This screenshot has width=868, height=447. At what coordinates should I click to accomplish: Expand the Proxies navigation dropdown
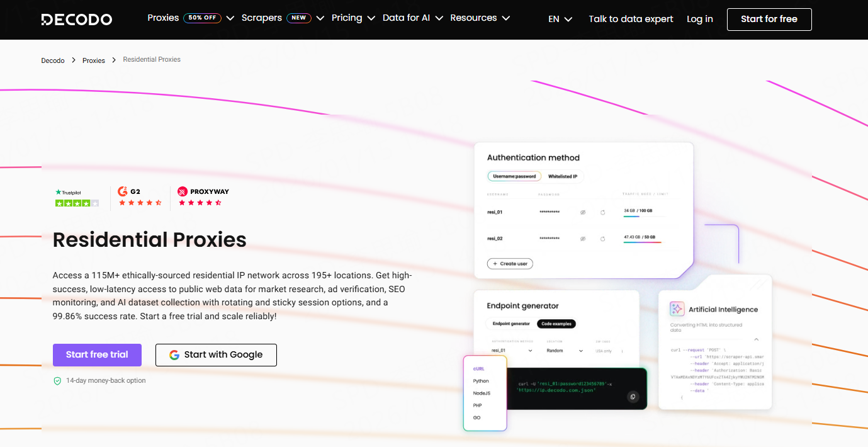click(x=191, y=18)
